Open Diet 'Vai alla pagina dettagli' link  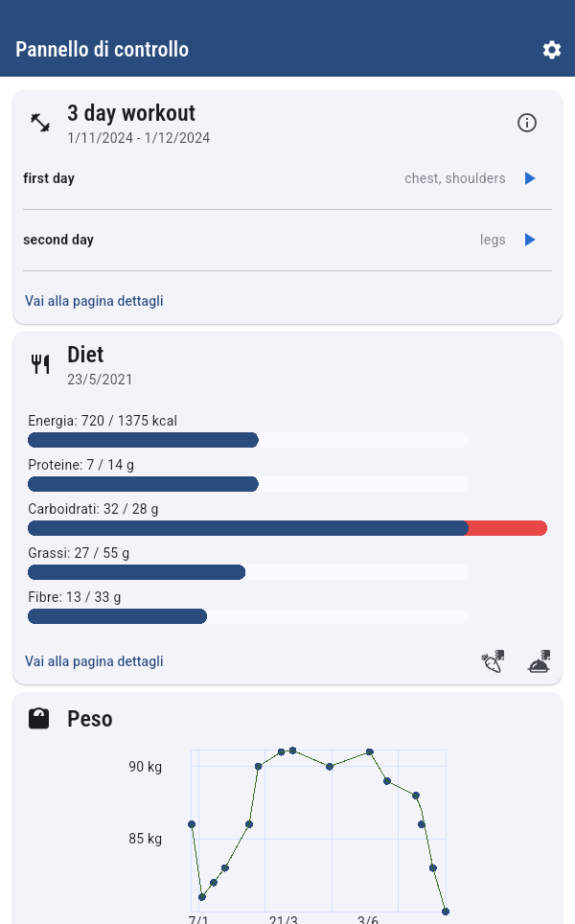coord(94,661)
